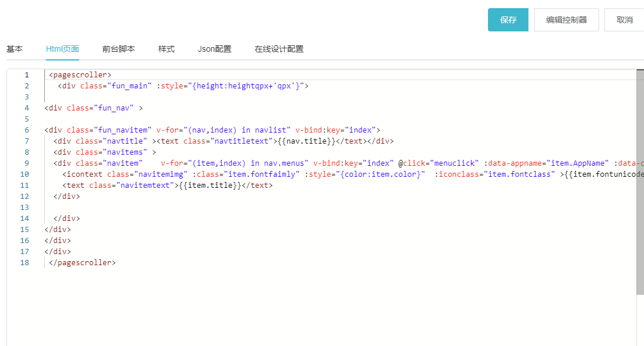Screen dimensions: 644x346
Task: Switch to the 样式 tab
Action: click(x=167, y=49)
